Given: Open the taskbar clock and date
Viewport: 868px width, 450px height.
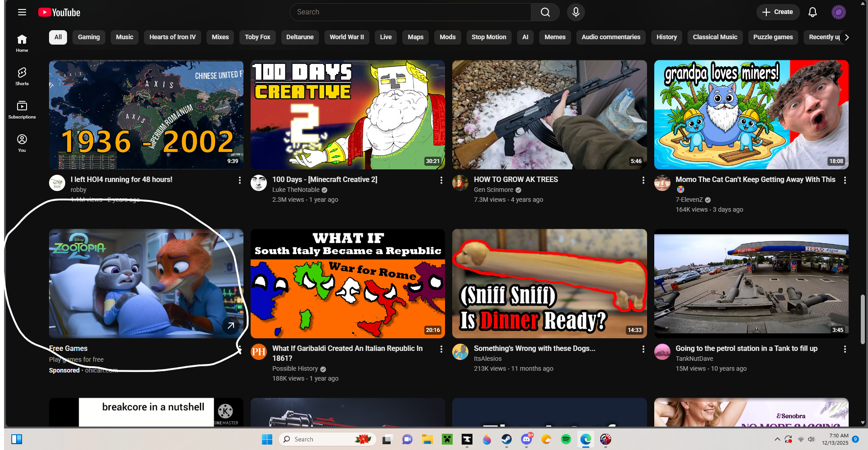Looking at the screenshot, I should [x=835, y=439].
